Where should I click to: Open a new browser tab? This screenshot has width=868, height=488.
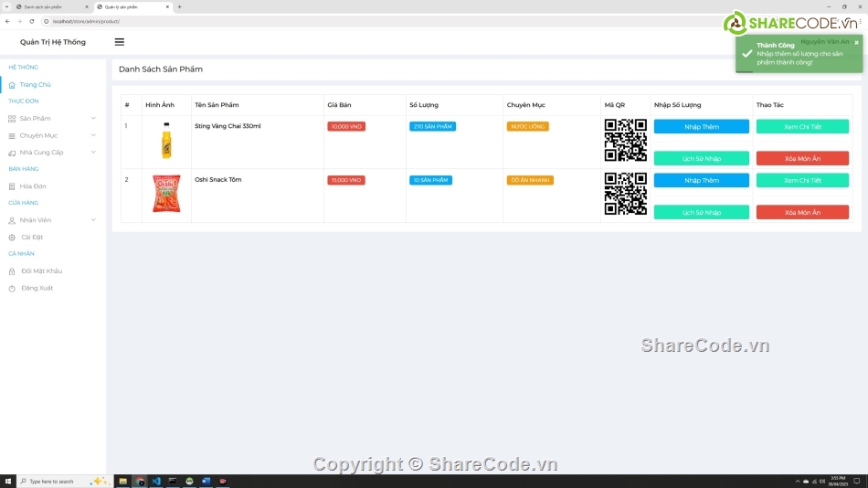[179, 6]
